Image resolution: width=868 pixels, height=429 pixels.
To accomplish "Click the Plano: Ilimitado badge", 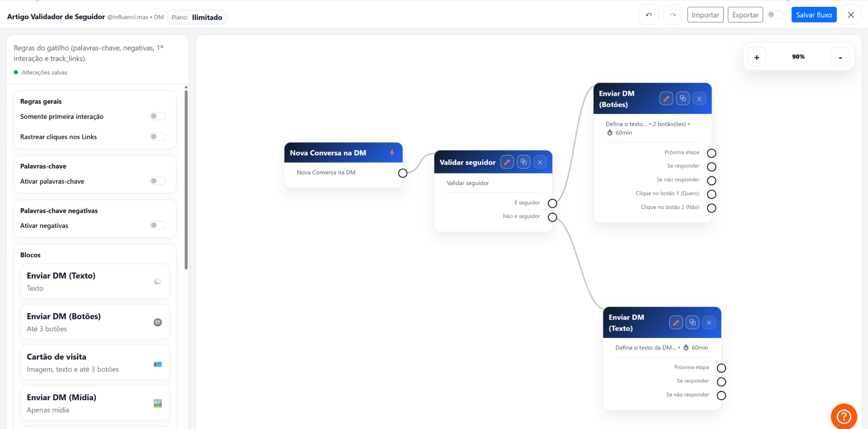I will coord(197,17).
